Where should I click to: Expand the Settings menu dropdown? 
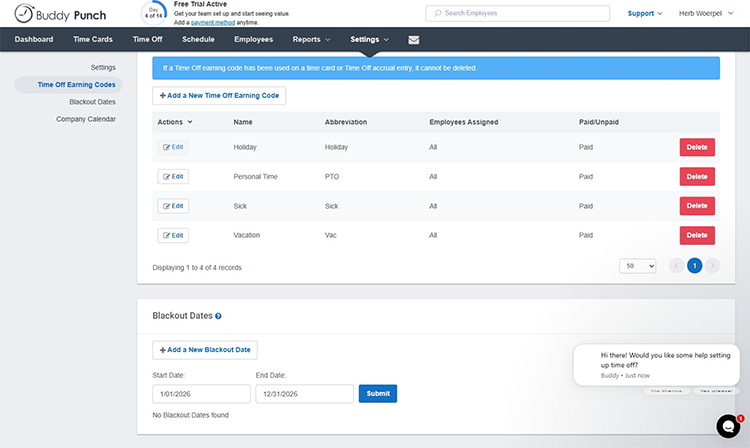[x=369, y=39]
